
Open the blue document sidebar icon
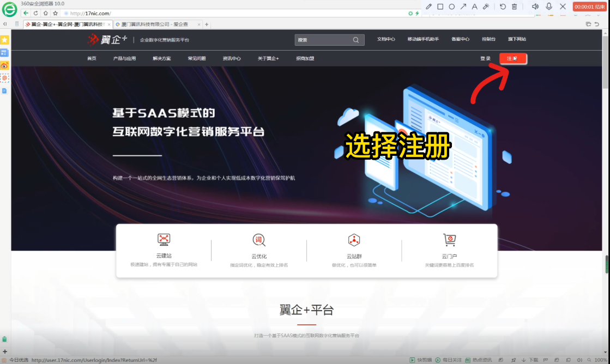(5, 91)
